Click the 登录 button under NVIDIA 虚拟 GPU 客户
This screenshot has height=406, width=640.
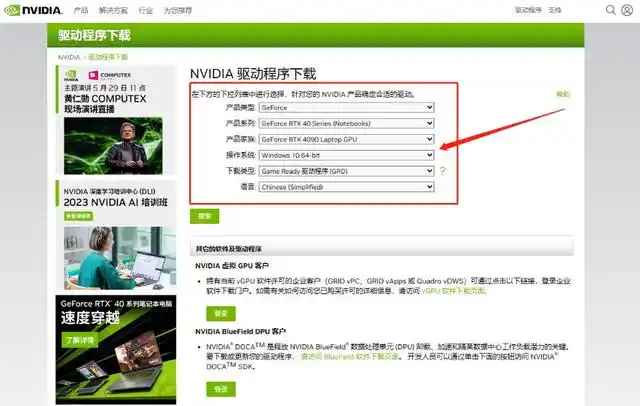[x=221, y=313]
